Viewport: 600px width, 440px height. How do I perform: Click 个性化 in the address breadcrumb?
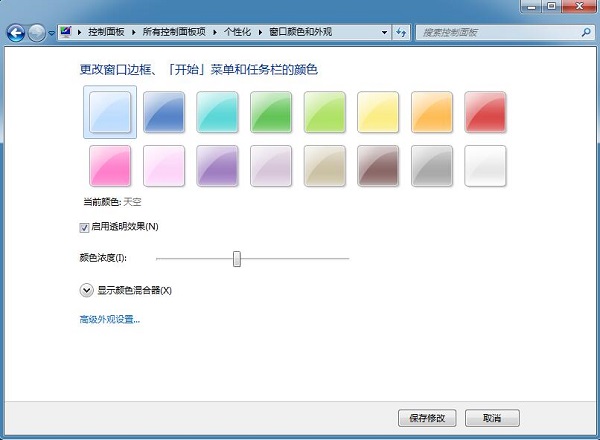click(x=239, y=33)
